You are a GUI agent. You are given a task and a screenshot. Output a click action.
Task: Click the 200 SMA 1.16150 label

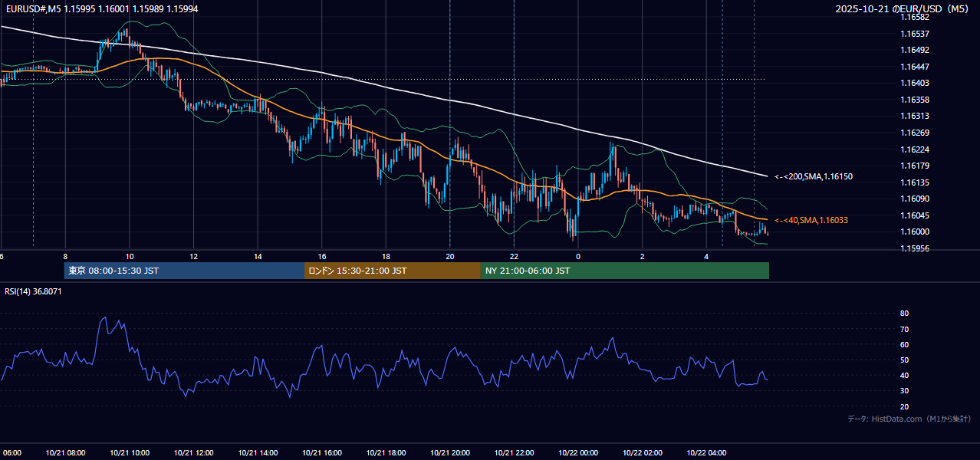814,177
